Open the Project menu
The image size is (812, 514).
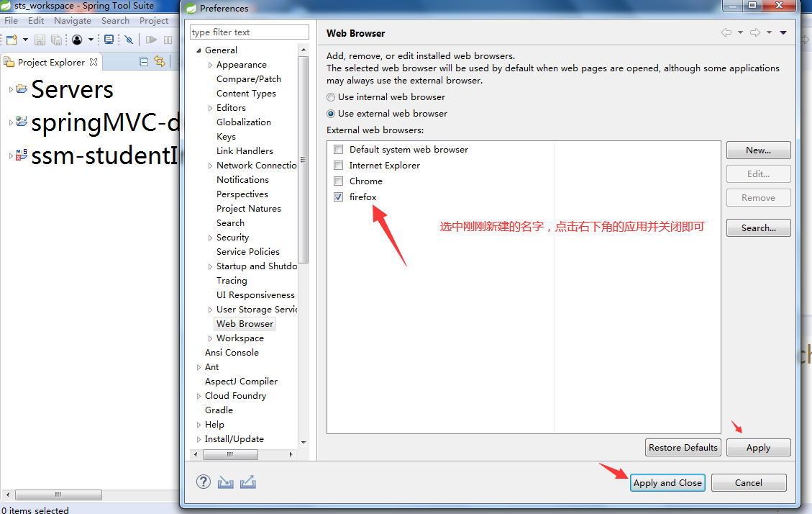coord(154,21)
